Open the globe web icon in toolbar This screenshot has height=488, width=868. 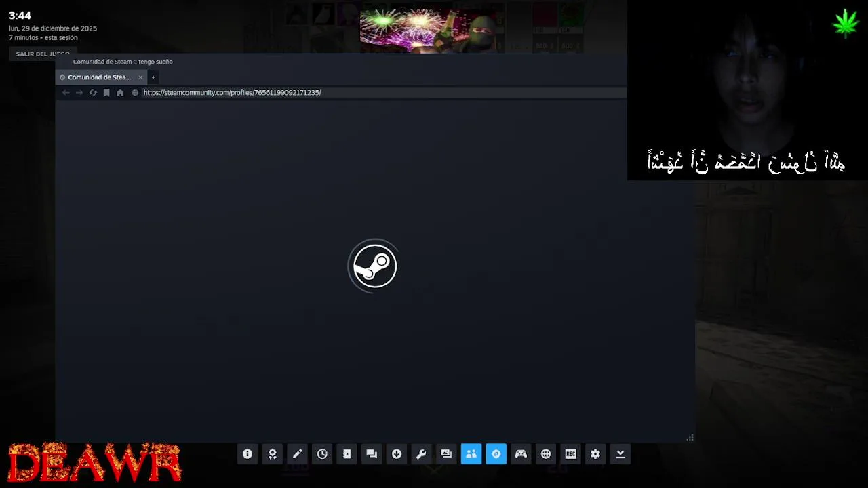tap(546, 454)
